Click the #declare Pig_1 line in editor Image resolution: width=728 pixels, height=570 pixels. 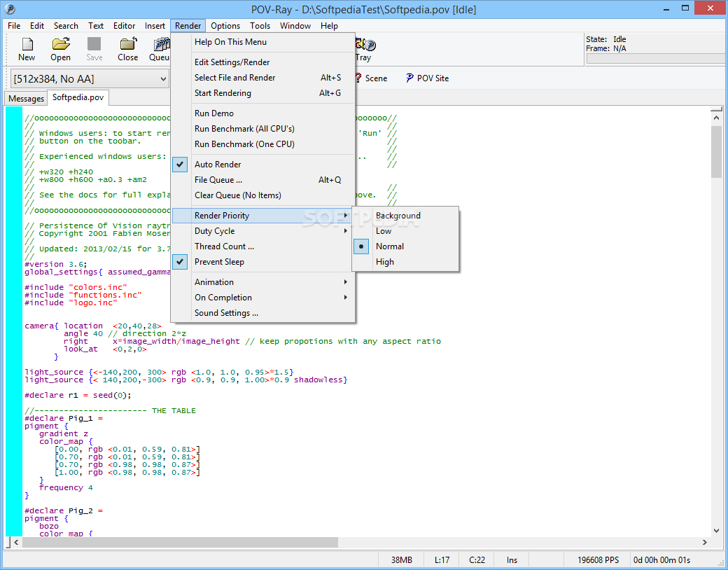click(64, 418)
